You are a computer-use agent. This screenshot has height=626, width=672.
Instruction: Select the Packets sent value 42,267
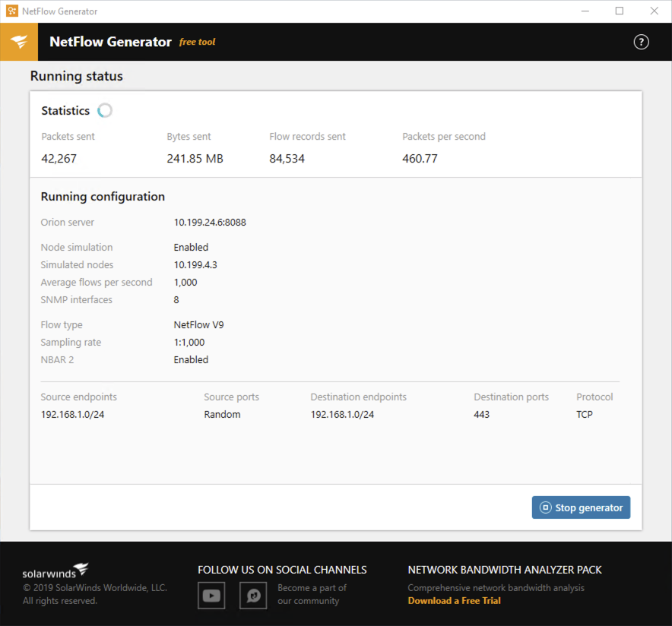coord(59,159)
